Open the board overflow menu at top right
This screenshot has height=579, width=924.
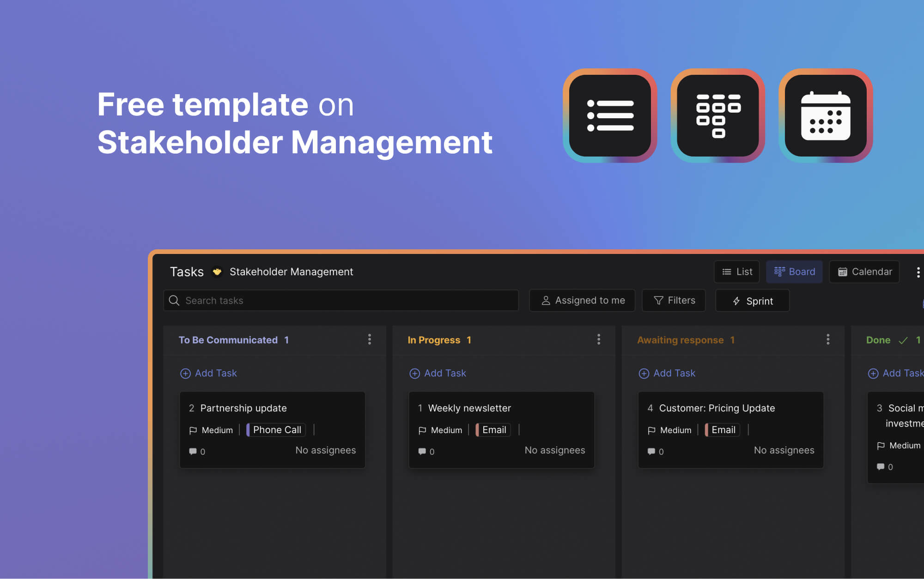click(x=918, y=272)
